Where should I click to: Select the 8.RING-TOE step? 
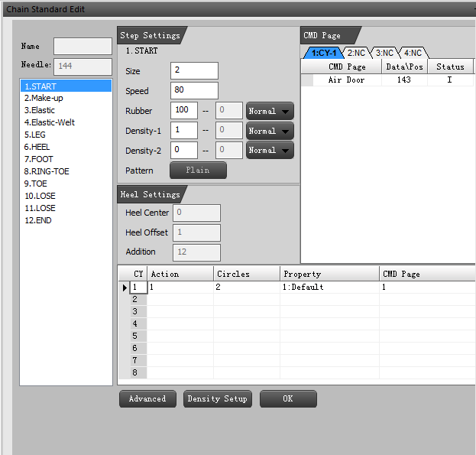click(x=66, y=171)
